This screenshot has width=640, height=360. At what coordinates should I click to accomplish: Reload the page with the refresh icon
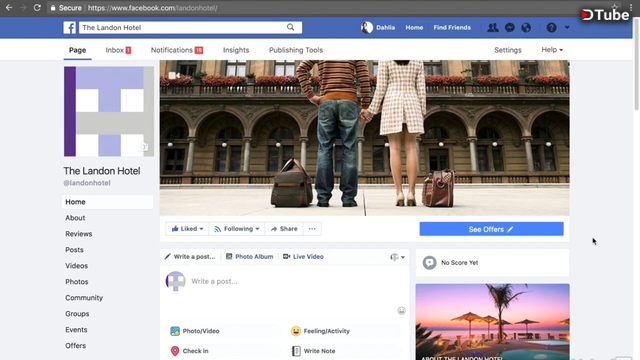pos(37,8)
